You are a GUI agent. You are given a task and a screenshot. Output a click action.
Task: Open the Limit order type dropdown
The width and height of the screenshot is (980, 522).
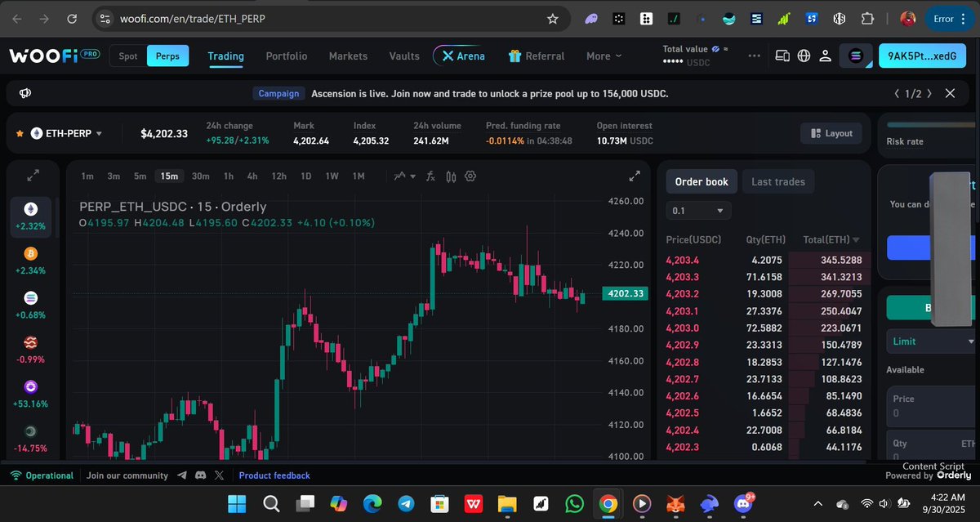pos(932,341)
